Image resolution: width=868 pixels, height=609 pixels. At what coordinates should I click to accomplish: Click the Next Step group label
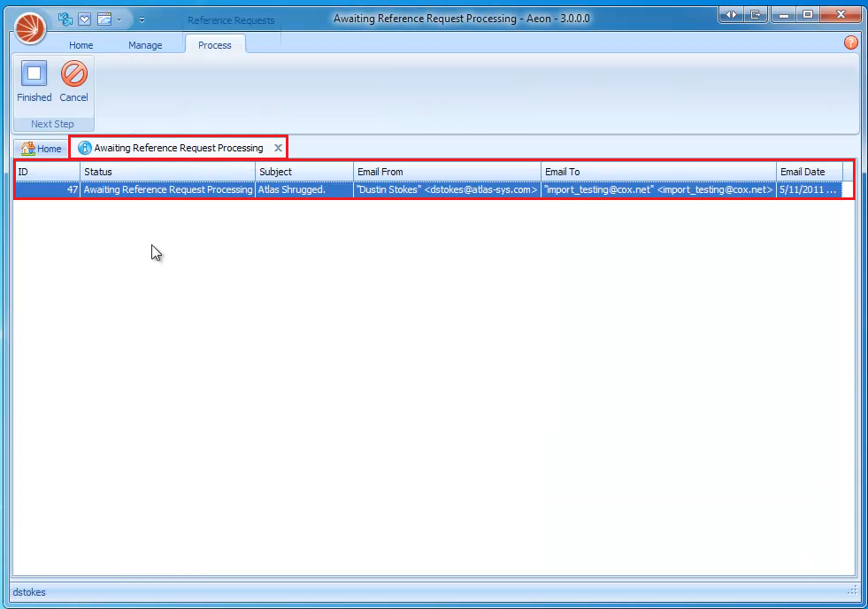(x=53, y=124)
